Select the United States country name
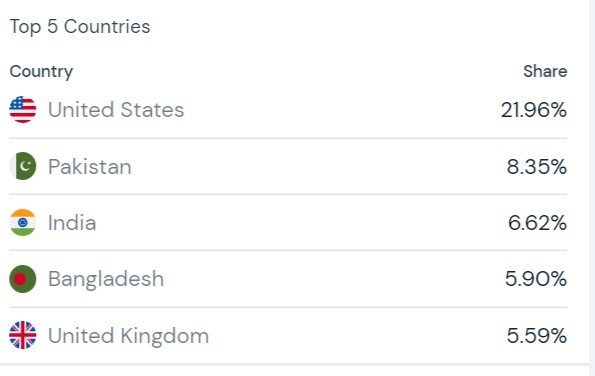Image resolution: width=595 pixels, height=376 pixels. coord(116,110)
